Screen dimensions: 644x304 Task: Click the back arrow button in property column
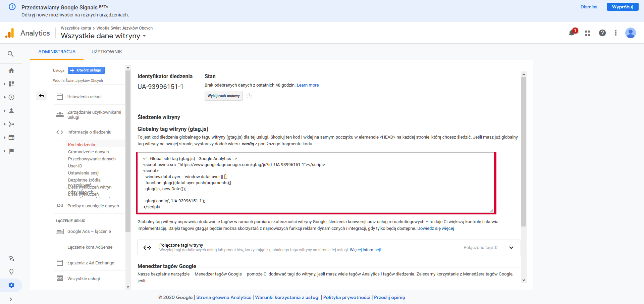(x=42, y=96)
